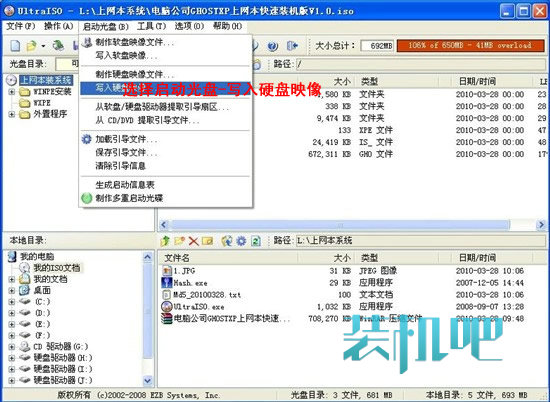Choose 从软盘/硬盘驱动器提取引导扇区 menu entry
Viewport: 550px width, 402px height.
[165, 107]
